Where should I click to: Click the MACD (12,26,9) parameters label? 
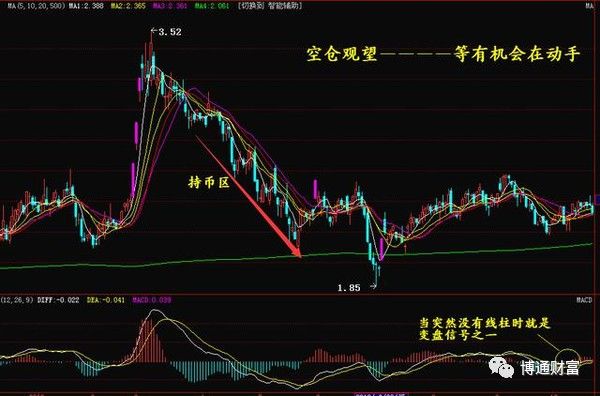click(17, 300)
